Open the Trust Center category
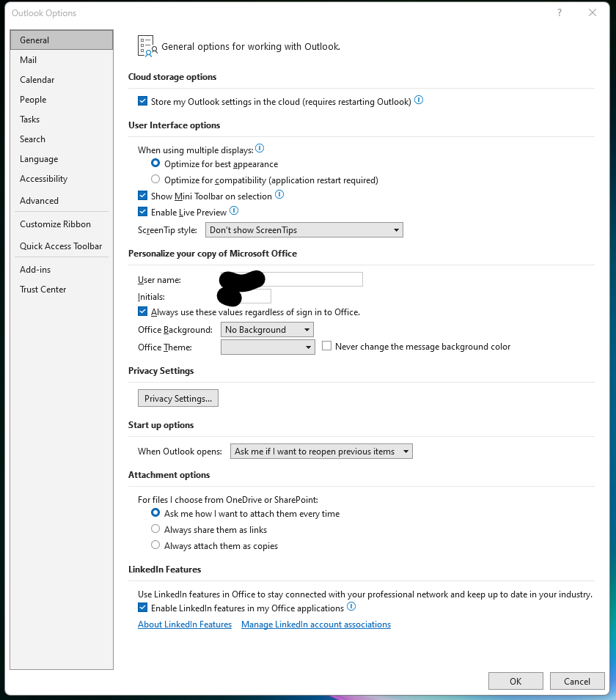 click(62, 290)
